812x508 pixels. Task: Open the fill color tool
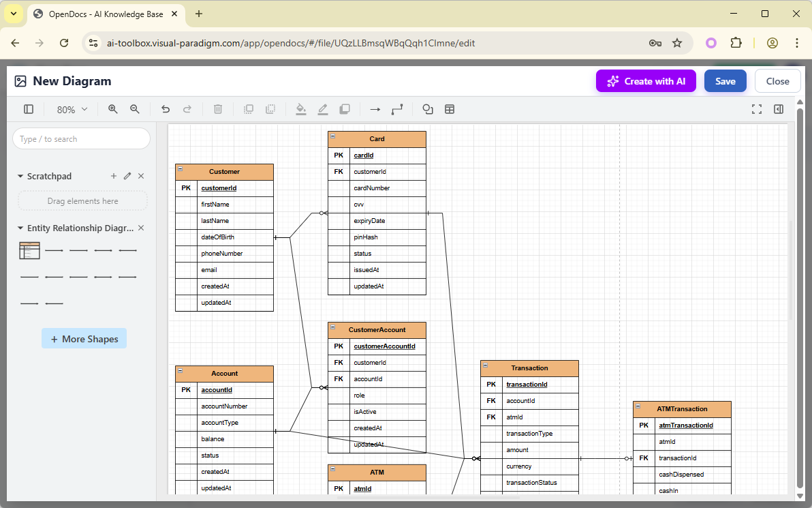point(301,109)
